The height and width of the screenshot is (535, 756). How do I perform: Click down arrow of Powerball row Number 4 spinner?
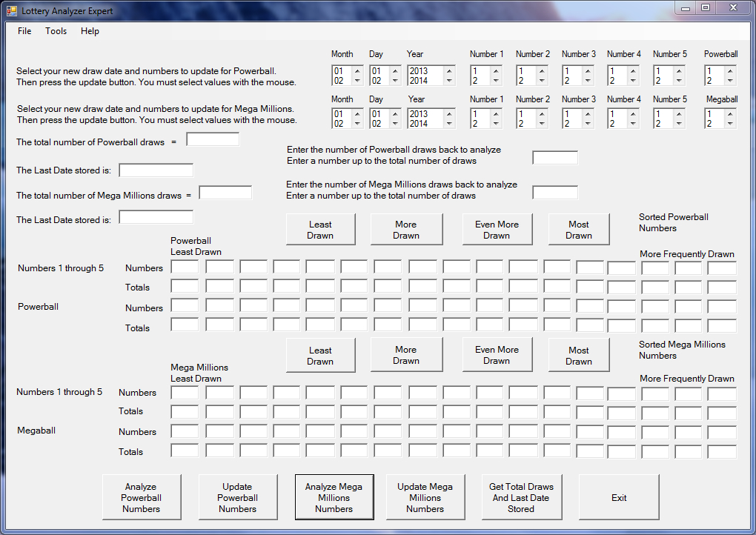click(633, 81)
